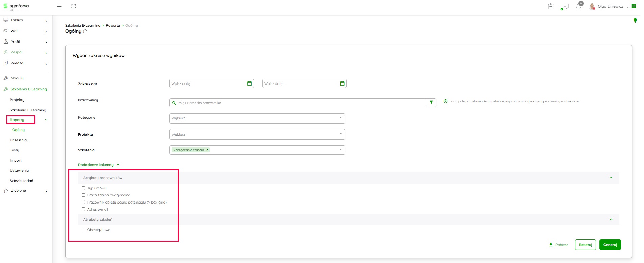Remove the Zarządzanie czasem tag
The image size is (644, 263).
click(x=207, y=150)
